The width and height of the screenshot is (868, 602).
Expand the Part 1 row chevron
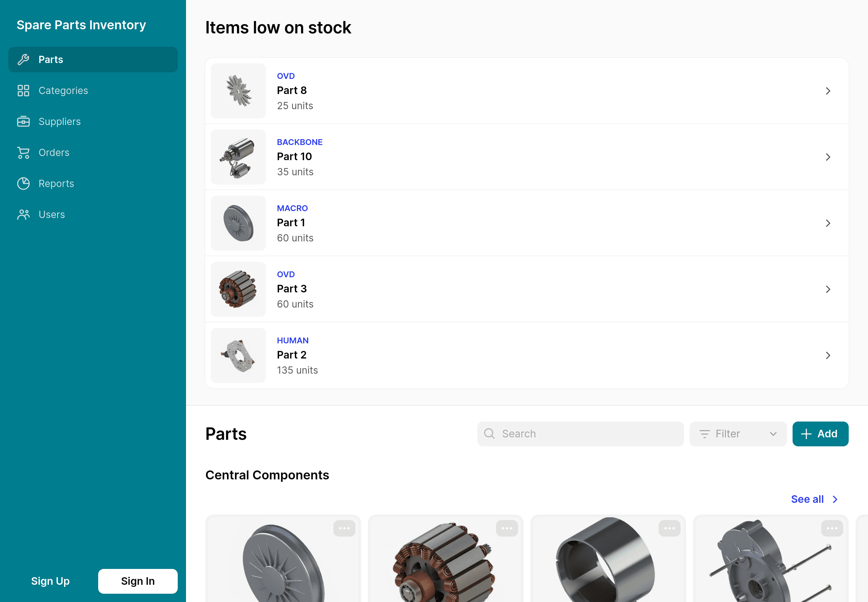828,223
